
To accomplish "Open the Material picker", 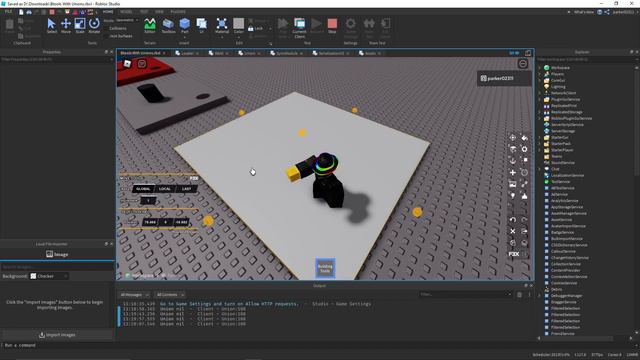I will click(x=222, y=26).
